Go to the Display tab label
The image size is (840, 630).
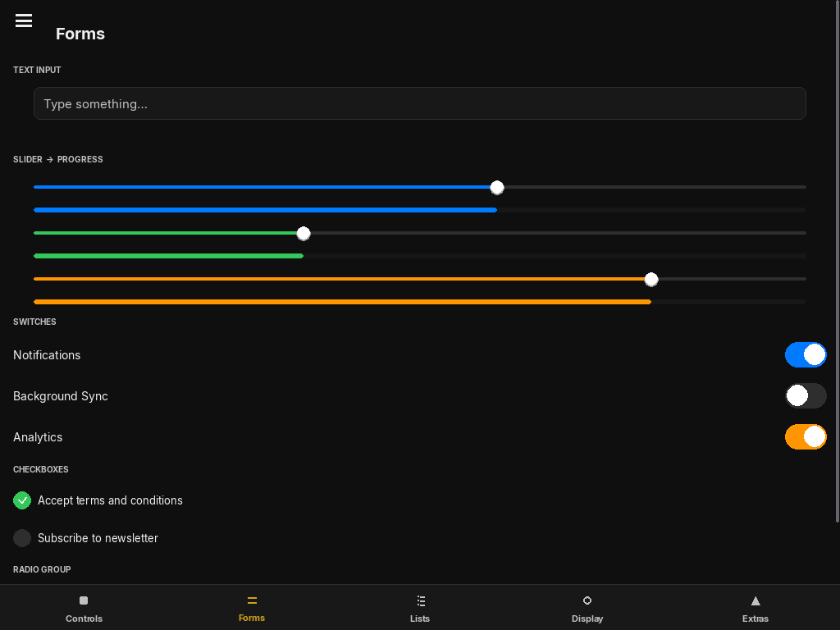coord(587,619)
